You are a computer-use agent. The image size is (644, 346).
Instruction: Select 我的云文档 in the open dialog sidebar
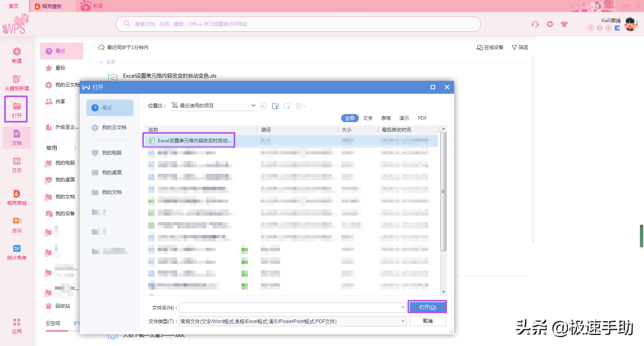[x=109, y=128]
